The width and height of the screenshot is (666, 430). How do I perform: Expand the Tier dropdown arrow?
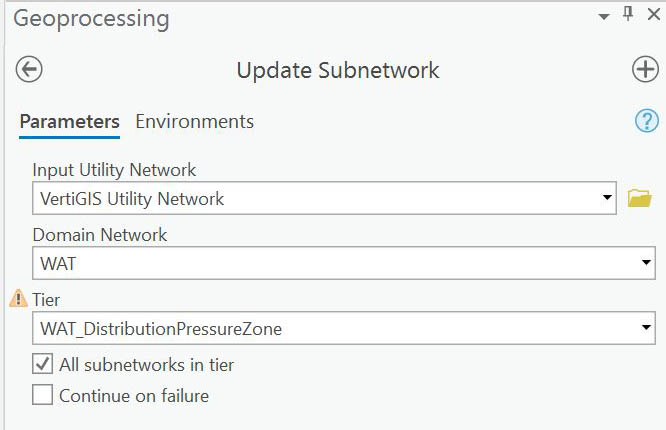point(645,328)
